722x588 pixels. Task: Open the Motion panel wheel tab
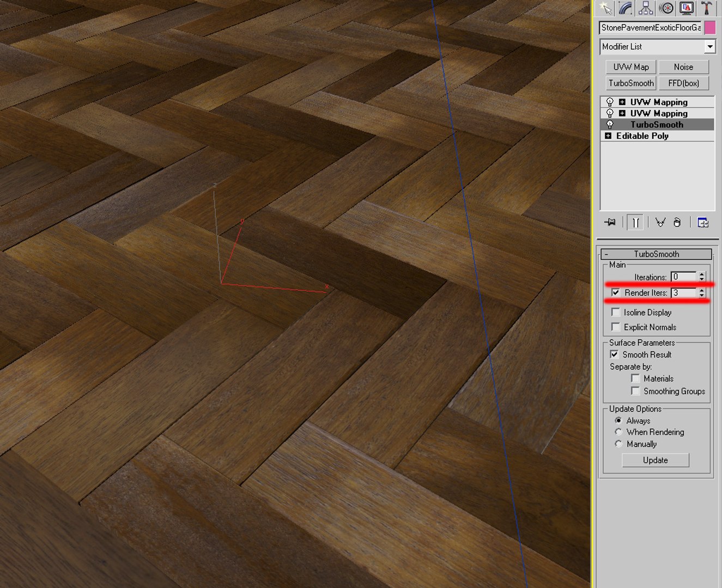click(x=666, y=8)
